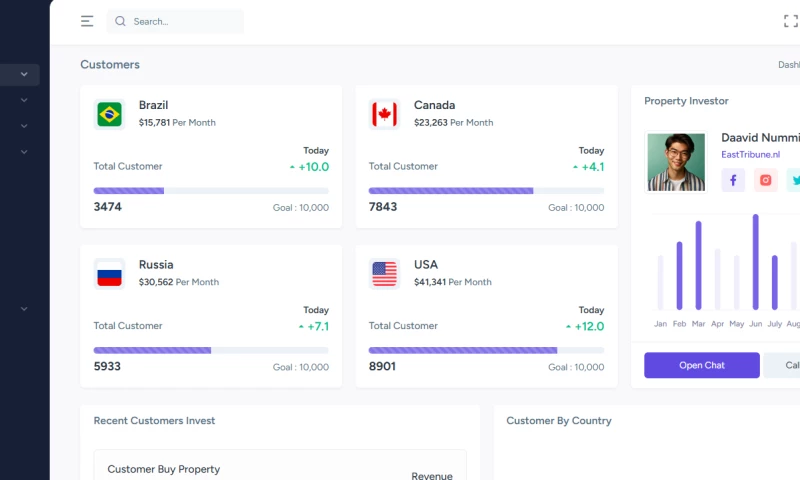
Task: Click the USA flag icon
Action: click(384, 274)
